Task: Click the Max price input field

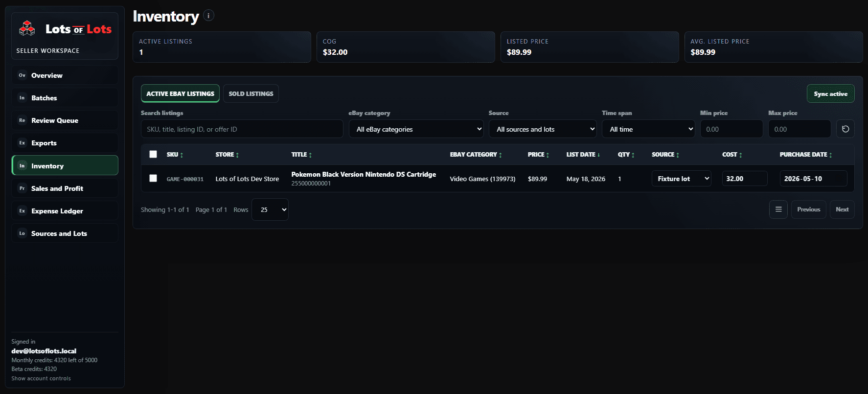Action: tap(799, 129)
